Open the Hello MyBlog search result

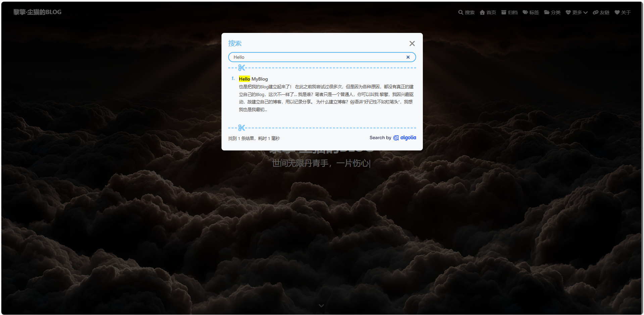click(x=253, y=79)
